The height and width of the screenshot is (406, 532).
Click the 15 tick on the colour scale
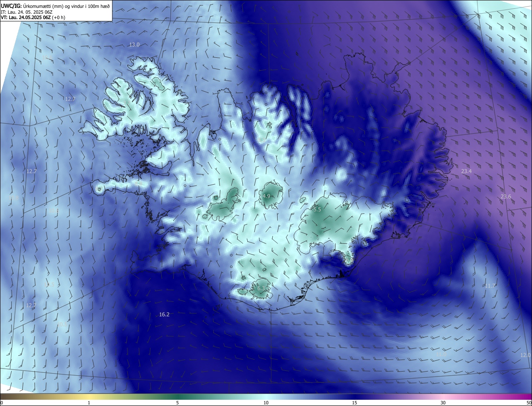(355, 403)
